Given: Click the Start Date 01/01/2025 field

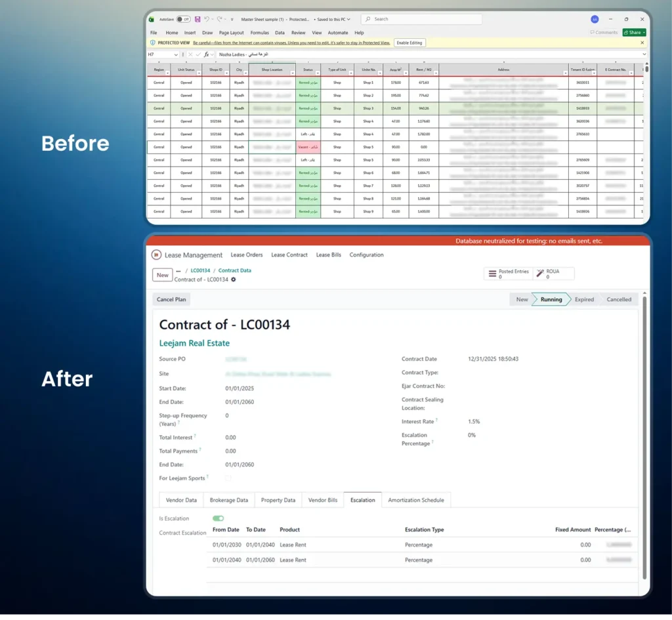Looking at the screenshot, I should [240, 388].
